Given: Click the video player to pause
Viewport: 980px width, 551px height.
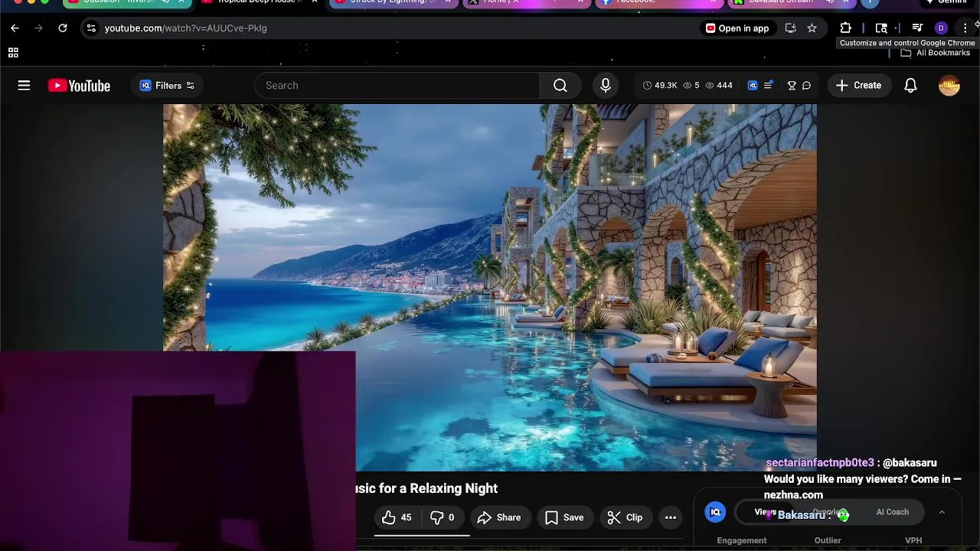Looking at the screenshot, I should click(x=490, y=288).
